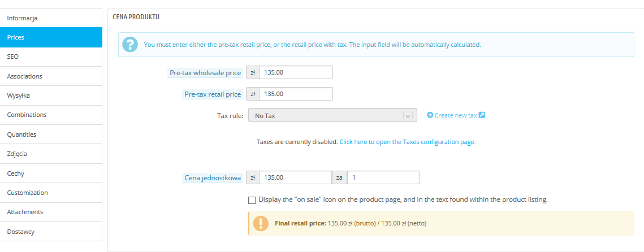Switch to the SEO tab
The height and width of the screenshot is (252, 644).
(x=51, y=57)
